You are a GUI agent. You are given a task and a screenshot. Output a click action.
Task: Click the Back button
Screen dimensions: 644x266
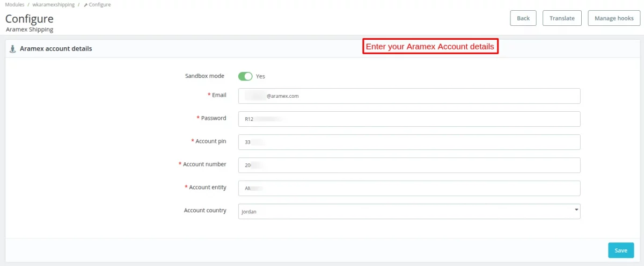point(523,18)
